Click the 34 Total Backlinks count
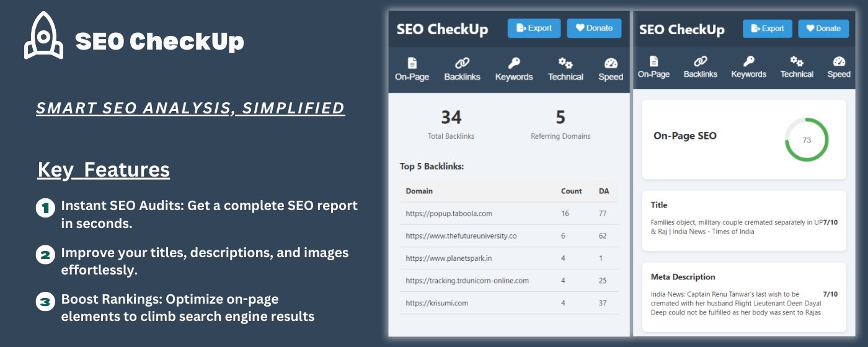The image size is (868, 347). [451, 117]
